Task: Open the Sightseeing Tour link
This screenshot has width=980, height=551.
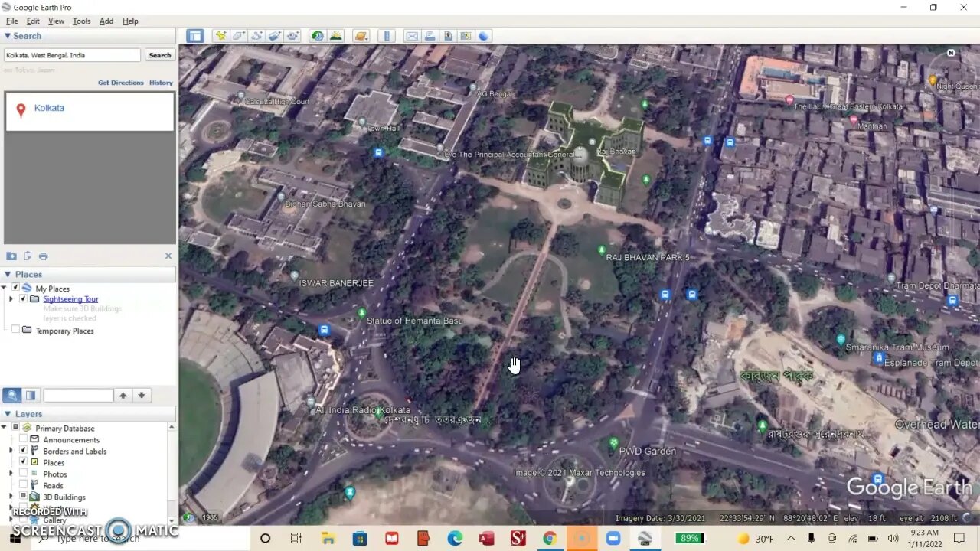Action: click(x=70, y=299)
